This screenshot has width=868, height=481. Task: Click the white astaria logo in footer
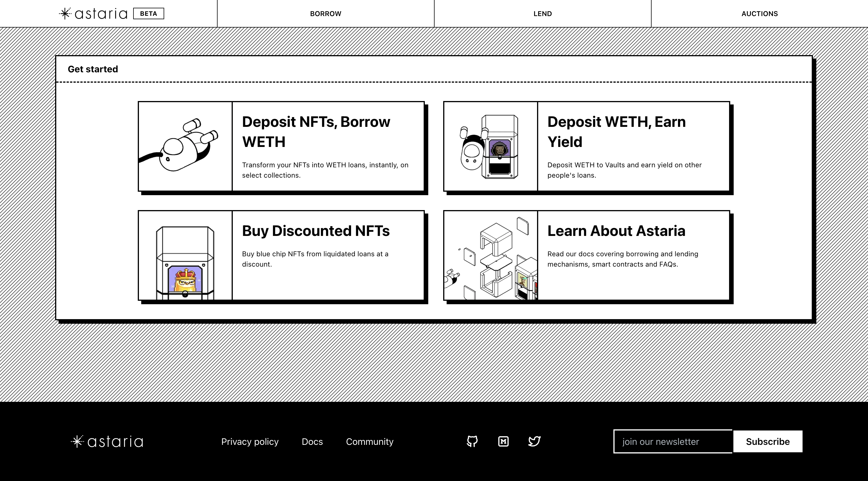pyautogui.click(x=107, y=441)
